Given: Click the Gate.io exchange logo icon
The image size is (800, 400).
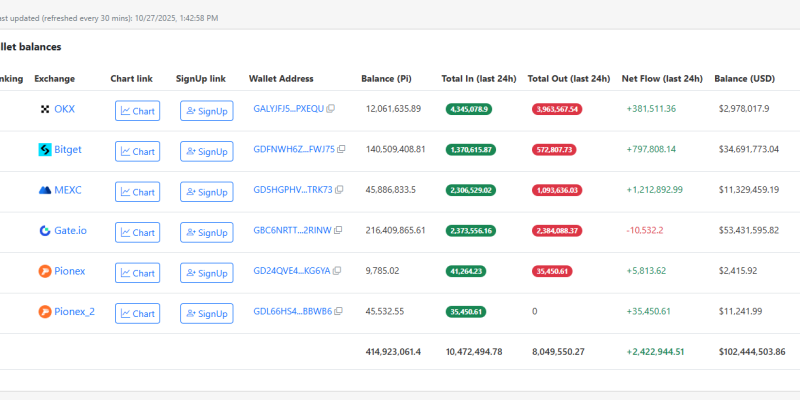Looking at the screenshot, I should 44,231.
